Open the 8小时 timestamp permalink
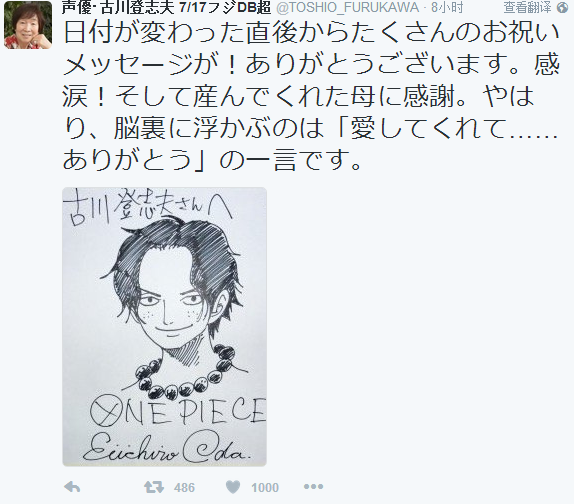The image size is (574, 504). (447, 7)
